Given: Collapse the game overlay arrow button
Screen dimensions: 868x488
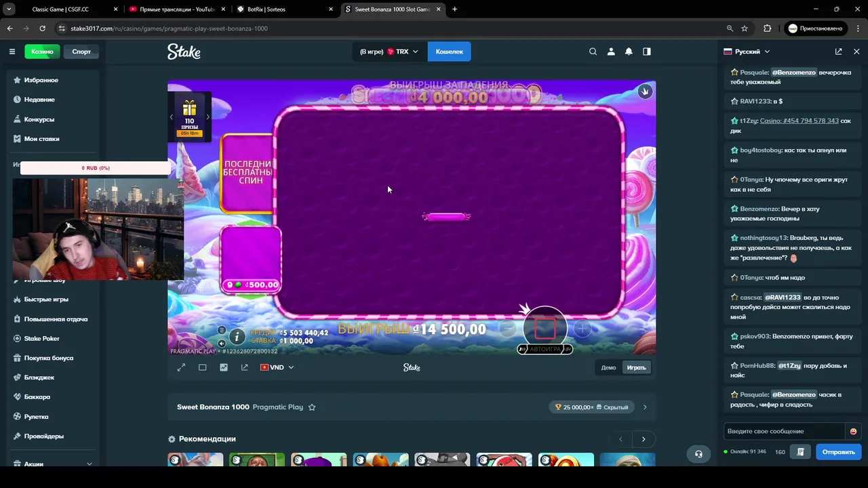Looking at the screenshot, I should 645,91.
